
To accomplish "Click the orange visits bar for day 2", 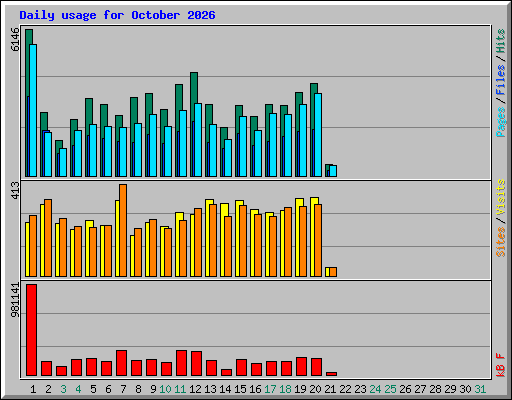I will point(48,238).
